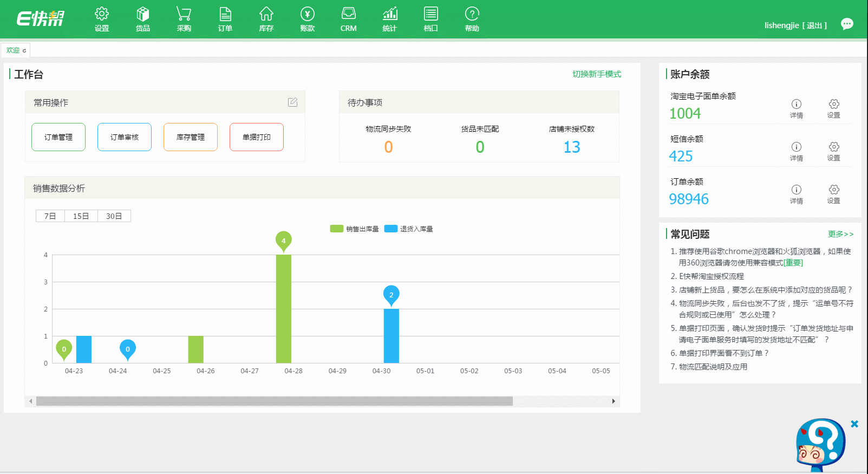Click the 店铺未授权数 count 13
The width and height of the screenshot is (868, 474).
572,147
